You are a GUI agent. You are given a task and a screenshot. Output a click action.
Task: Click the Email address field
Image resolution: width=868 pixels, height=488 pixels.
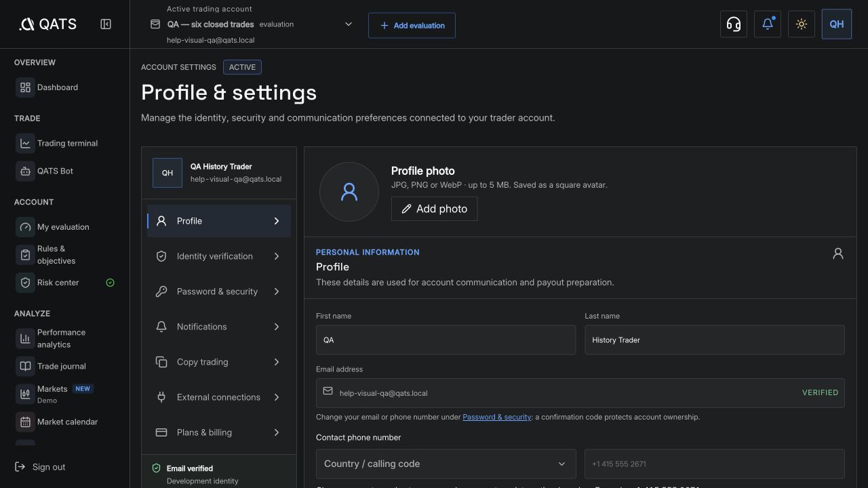(x=580, y=393)
